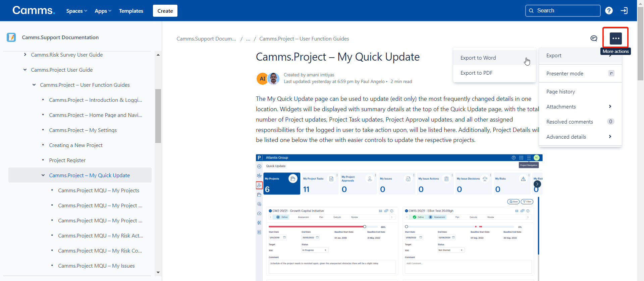The image size is (644, 281).
Task: Click the search magnifier icon
Action: coord(531,11)
